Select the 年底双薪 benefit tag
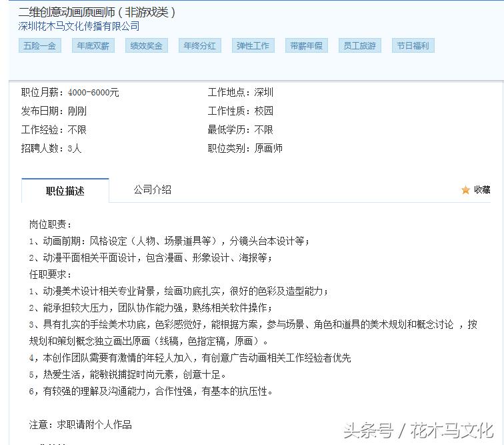The image size is (504, 445). click(x=93, y=45)
